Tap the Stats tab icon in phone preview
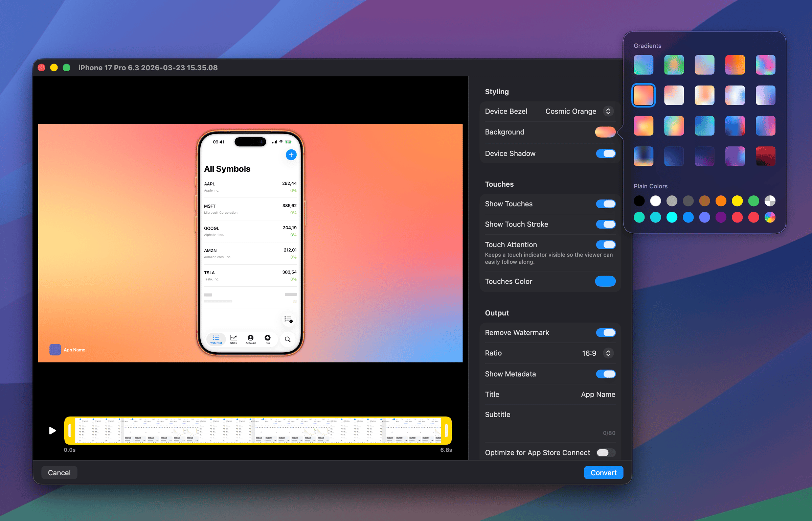The width and height of the screenshot is (812, 521). (x=233, y=339)
